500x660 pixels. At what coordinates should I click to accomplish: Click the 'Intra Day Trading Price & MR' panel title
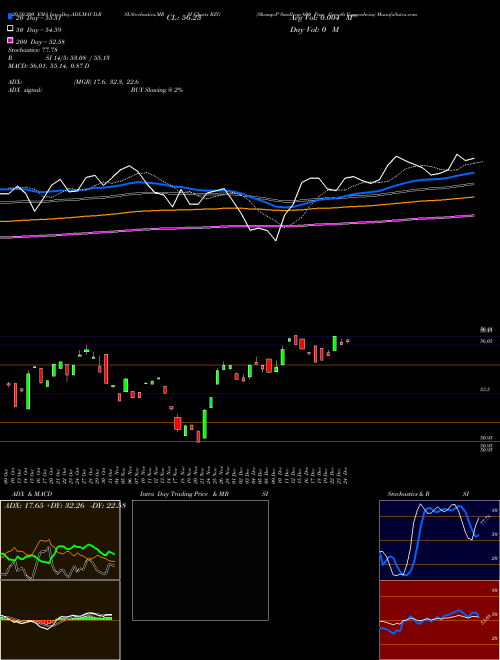click(x=184, y=494)
